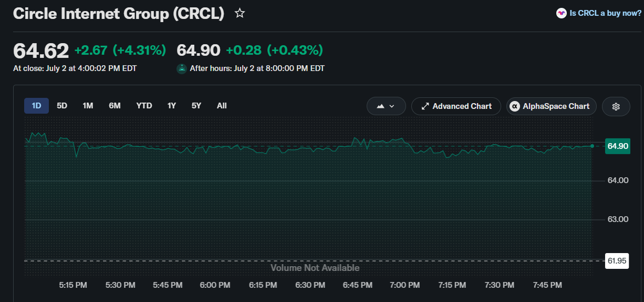The height and width of the screenshot is (302, 644).
Task: Click the 6:30 PM time label
Action: [310, 285]
